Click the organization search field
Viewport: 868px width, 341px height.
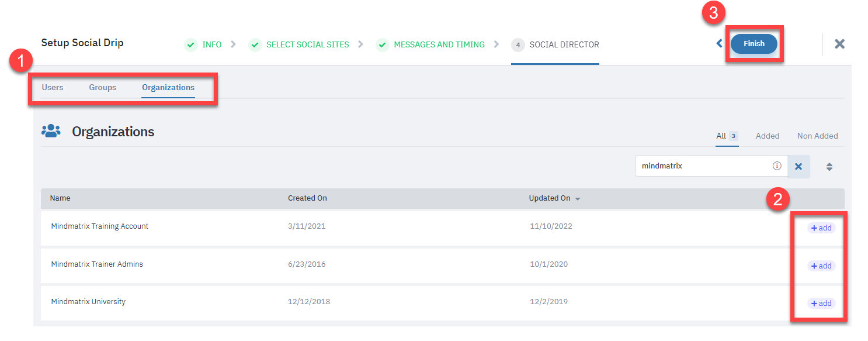pos(704,166)
